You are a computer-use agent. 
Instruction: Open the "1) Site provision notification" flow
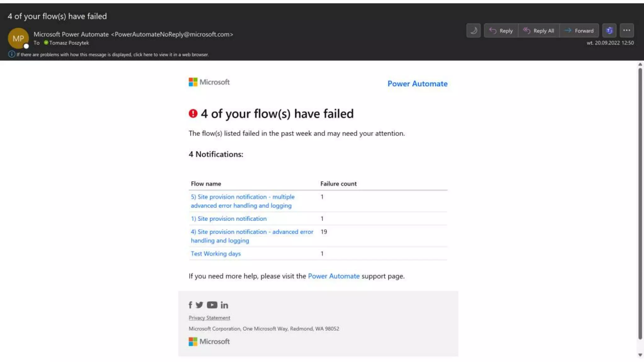[229, 219]
